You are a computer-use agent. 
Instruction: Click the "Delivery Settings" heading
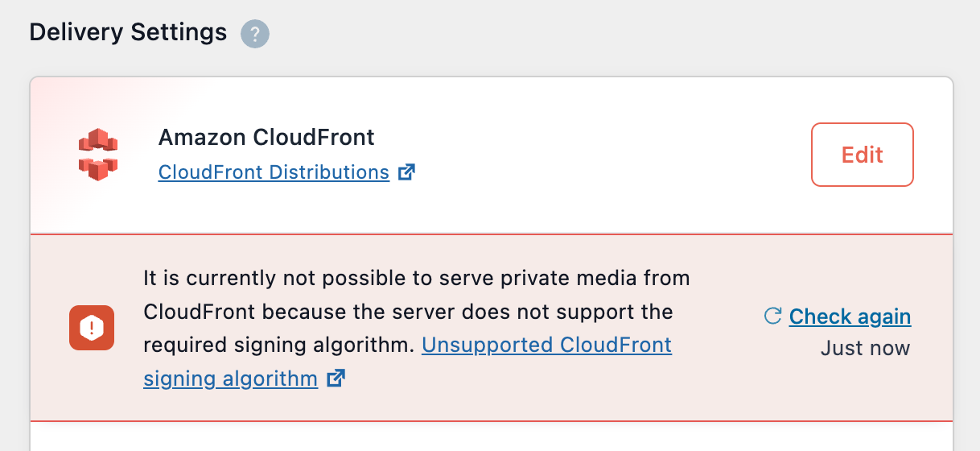tap(128, 32)
